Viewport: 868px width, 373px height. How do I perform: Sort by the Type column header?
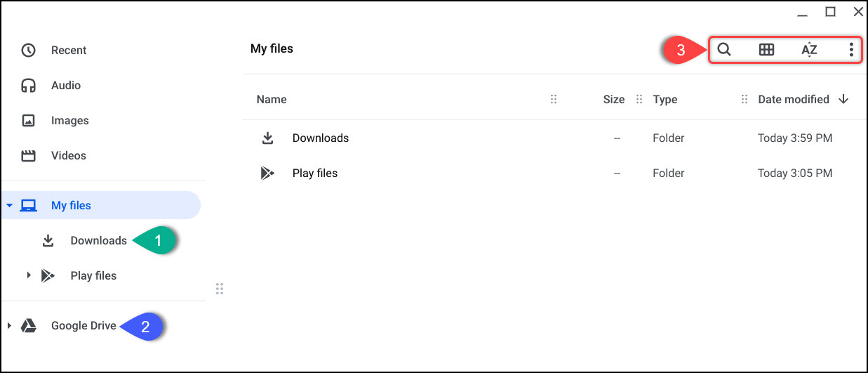pyautogui.click(x=665, y=100)
